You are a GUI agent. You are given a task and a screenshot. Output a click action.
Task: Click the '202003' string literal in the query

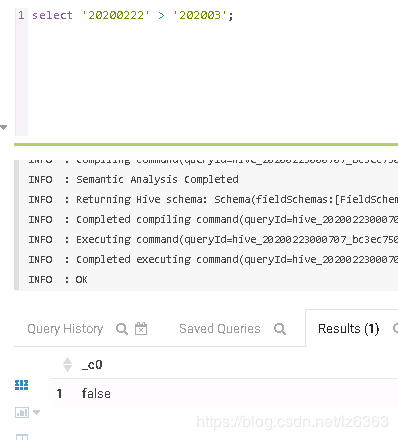click(200, 15)
